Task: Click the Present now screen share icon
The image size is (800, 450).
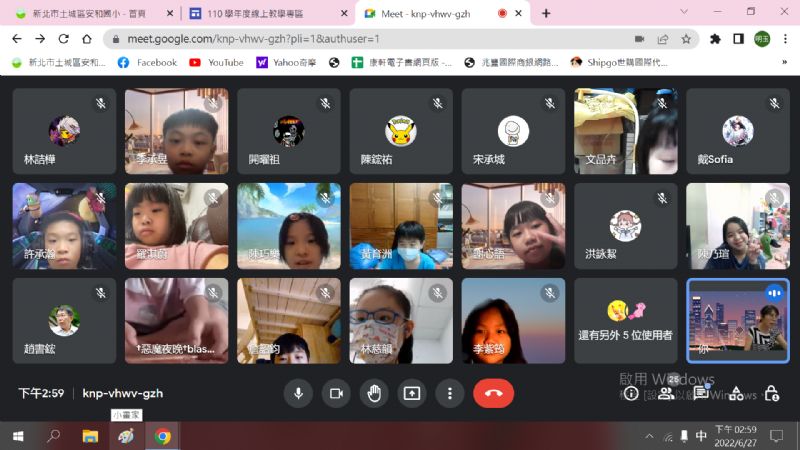Action: (x=412, y=393)
